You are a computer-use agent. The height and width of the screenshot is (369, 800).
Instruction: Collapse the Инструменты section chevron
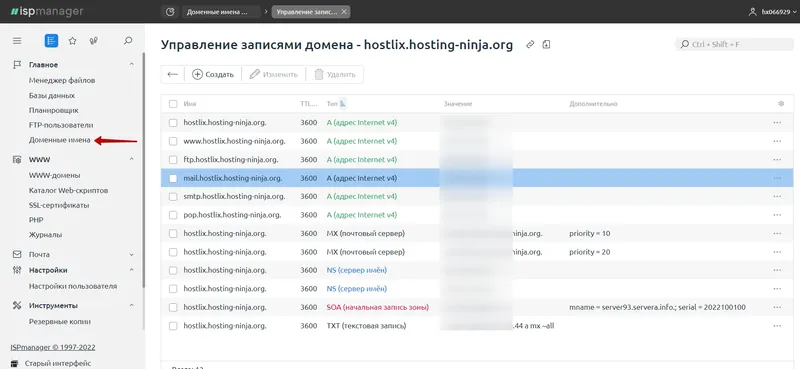click(x=132, y=305)
